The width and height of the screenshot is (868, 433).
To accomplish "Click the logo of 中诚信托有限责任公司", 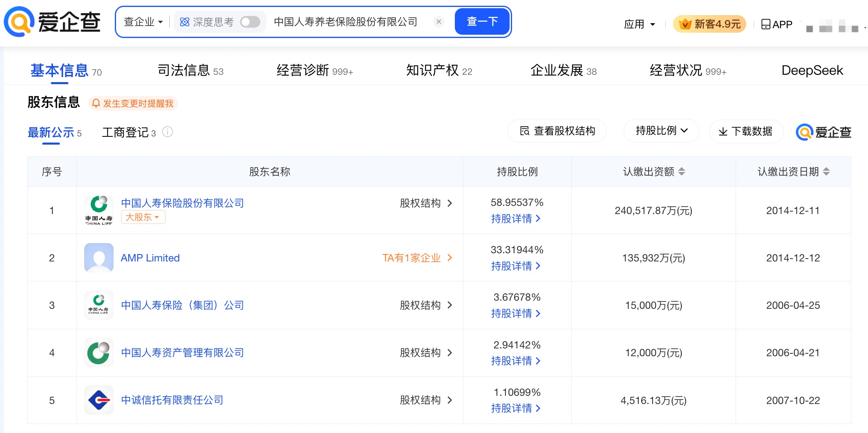I will (99, 400).
